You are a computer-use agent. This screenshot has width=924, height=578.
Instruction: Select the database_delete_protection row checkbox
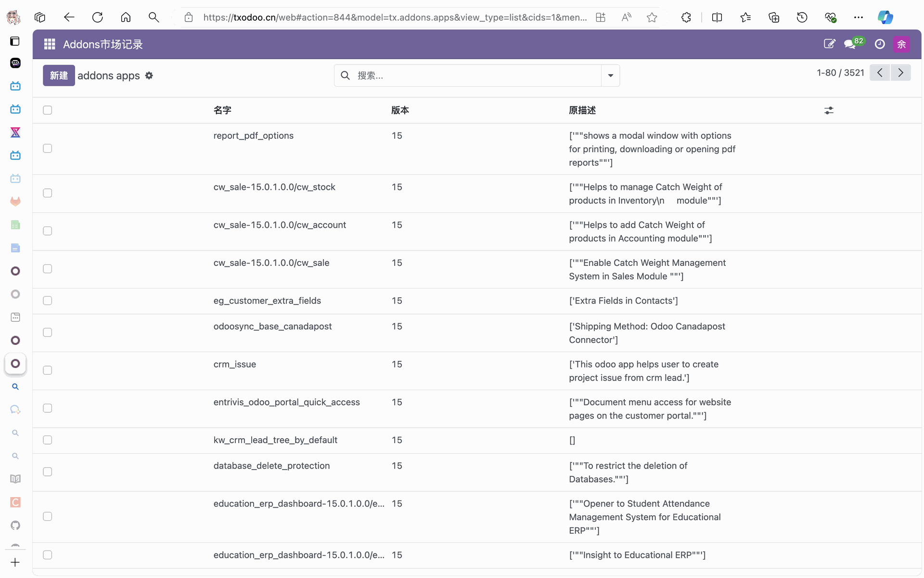pos(47,472)
